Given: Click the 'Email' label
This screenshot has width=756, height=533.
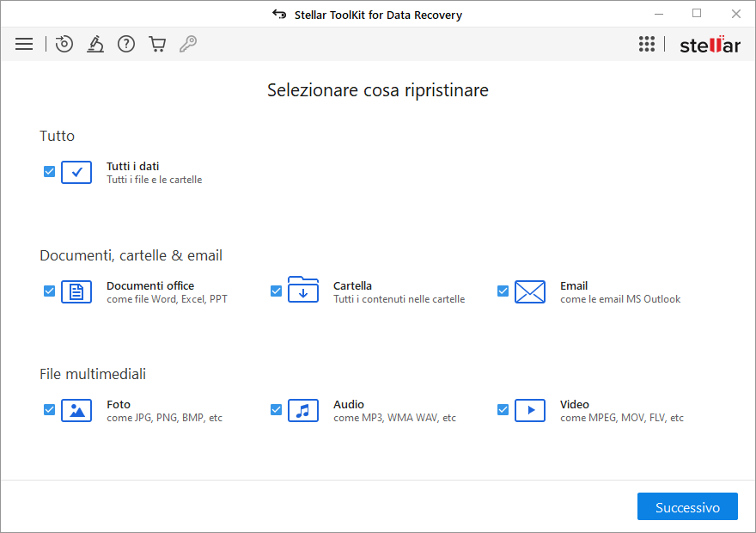Looking at the screenshot, I should tap(574, 286).
